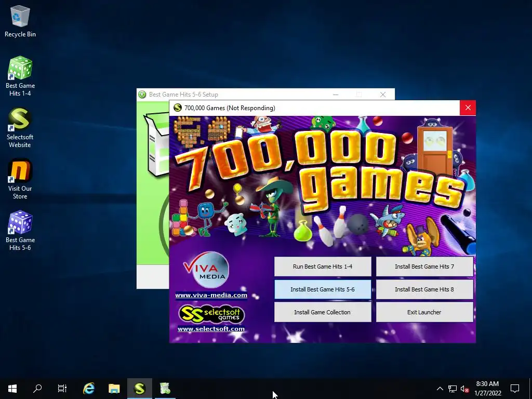Open the muted volume tray icon
The width and height of the screenshot is (532, 399).
tap(464, 389)
